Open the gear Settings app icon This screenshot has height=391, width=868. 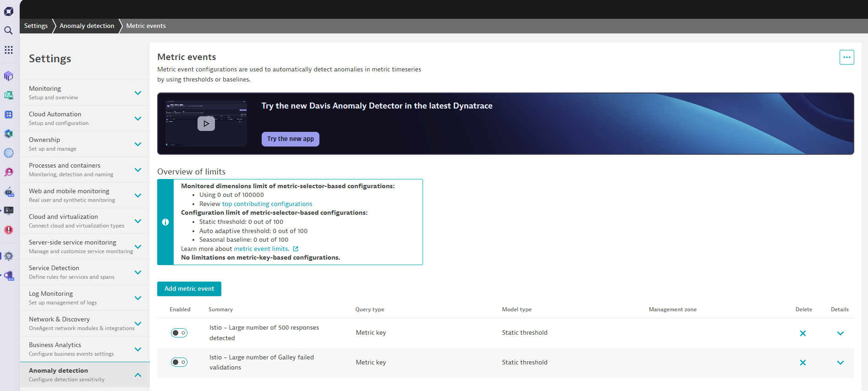coord(9,256)
